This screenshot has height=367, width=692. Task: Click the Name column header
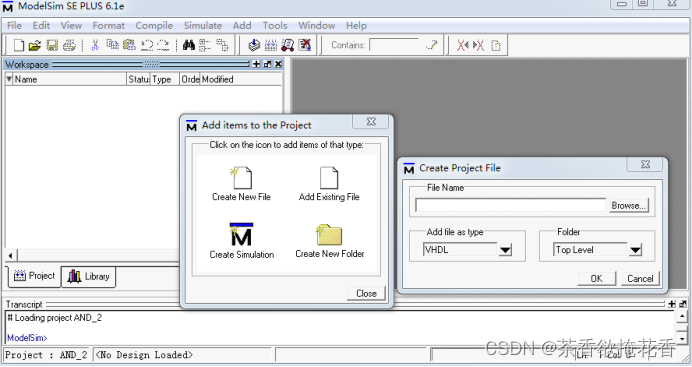click(70, 79)
